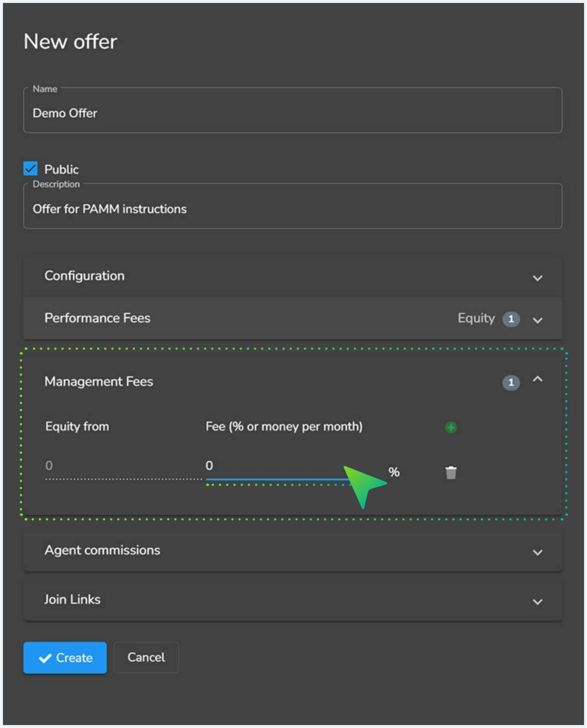
Task: Click the Cancel button
Action: [x=146, y=657]
